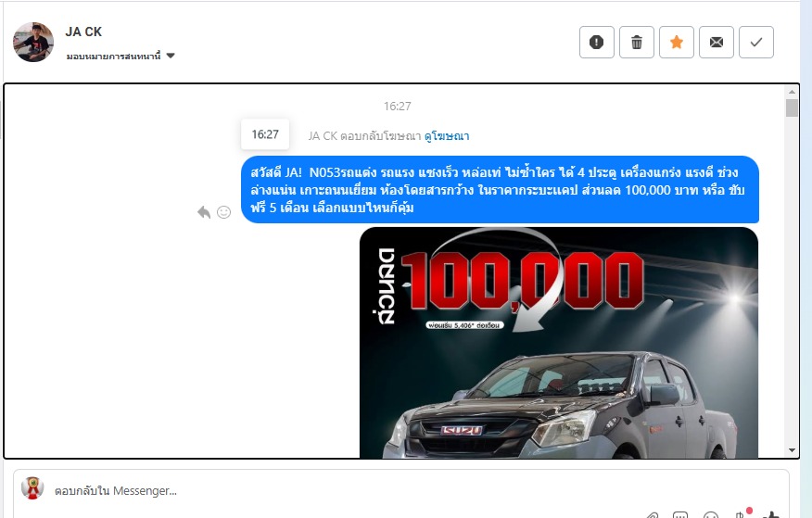Open assign conversation dropdown under JA CK
Viewport: 812px width, 518px height.
coord(121,56)
